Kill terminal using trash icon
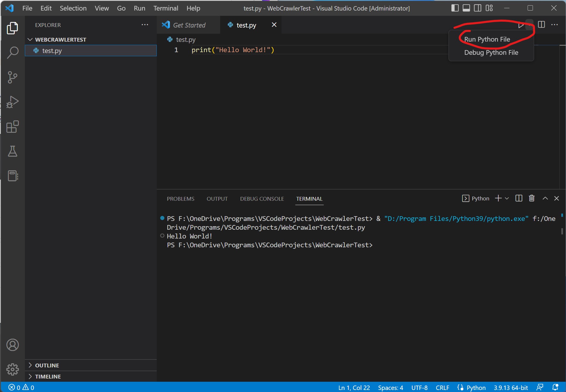 (x=532, y=198)
